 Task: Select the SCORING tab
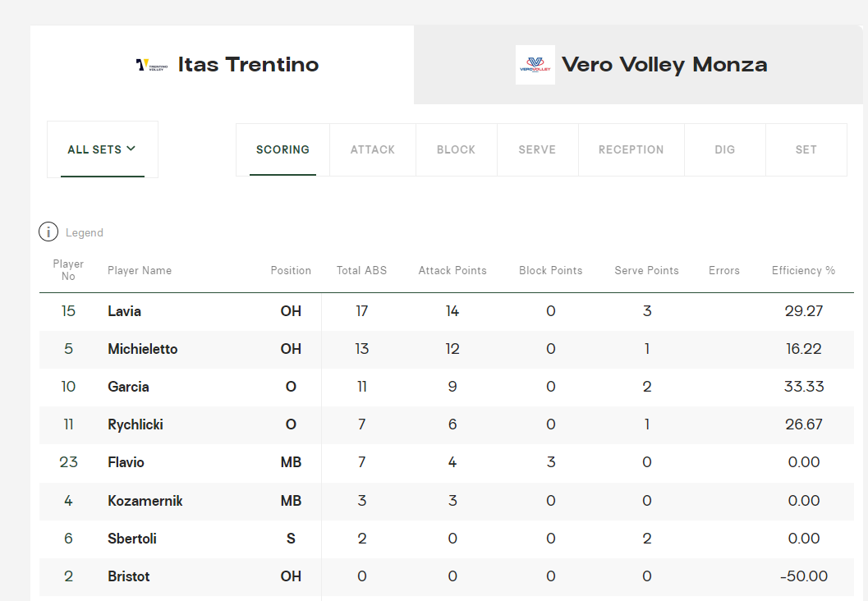[x=282, y=149]
